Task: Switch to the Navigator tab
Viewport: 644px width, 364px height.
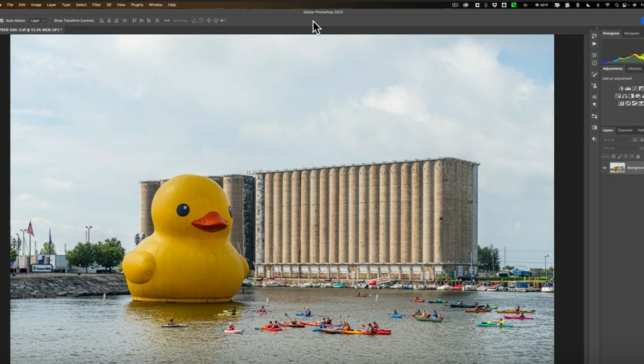Action: pyautogui.click(x=632, y=33)
